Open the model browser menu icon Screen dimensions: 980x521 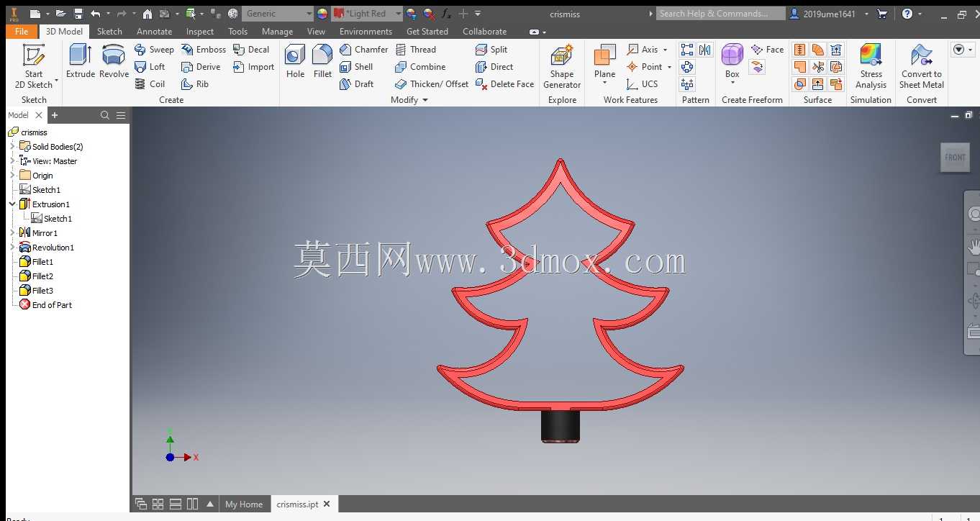click(x=121, y=115)
